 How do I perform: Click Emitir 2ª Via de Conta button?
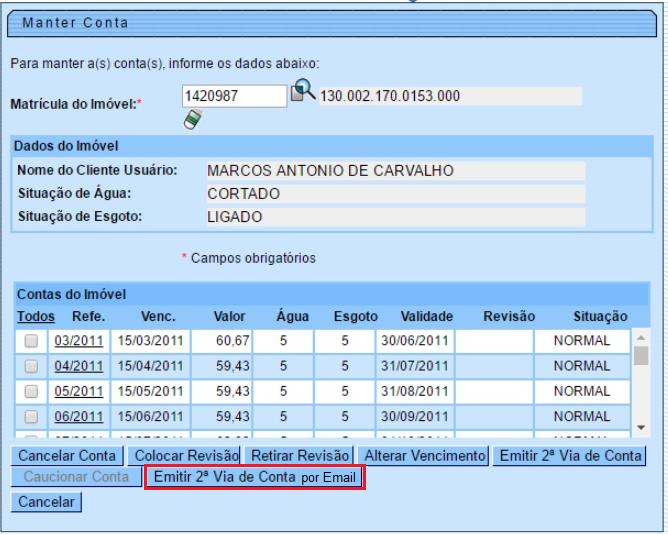pyautogui.click(x=570, y=456)
